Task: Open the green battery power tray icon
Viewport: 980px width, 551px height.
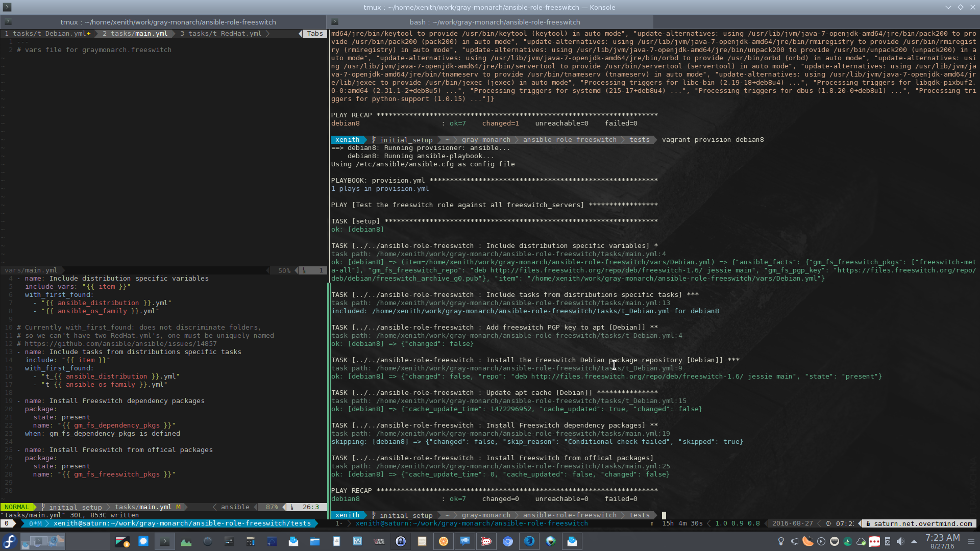Action: (x=848, y=541)
